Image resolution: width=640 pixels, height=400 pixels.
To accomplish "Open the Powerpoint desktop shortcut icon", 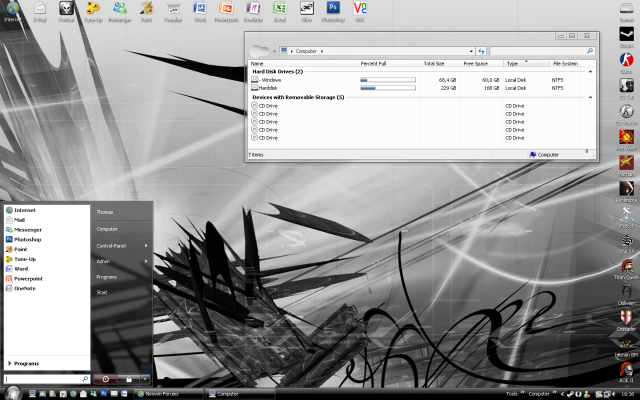I will [x=226, y=11].
